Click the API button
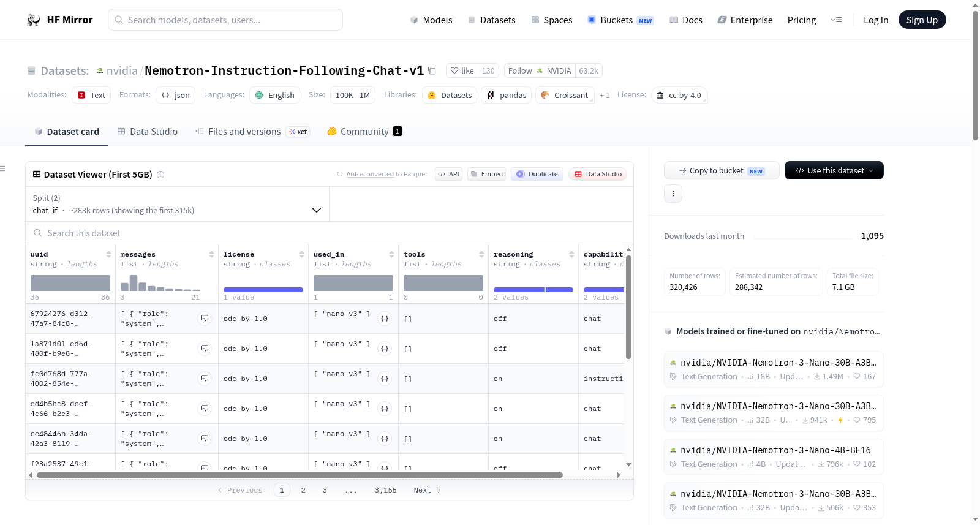980x525 pixels. coord(448,174)
